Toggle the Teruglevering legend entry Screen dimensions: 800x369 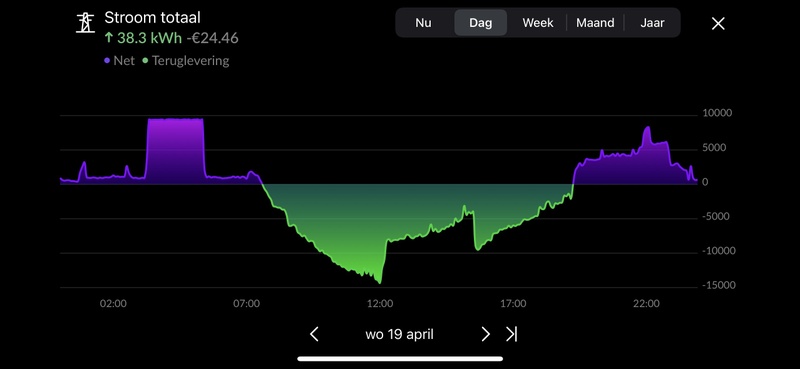coord(186,61)
